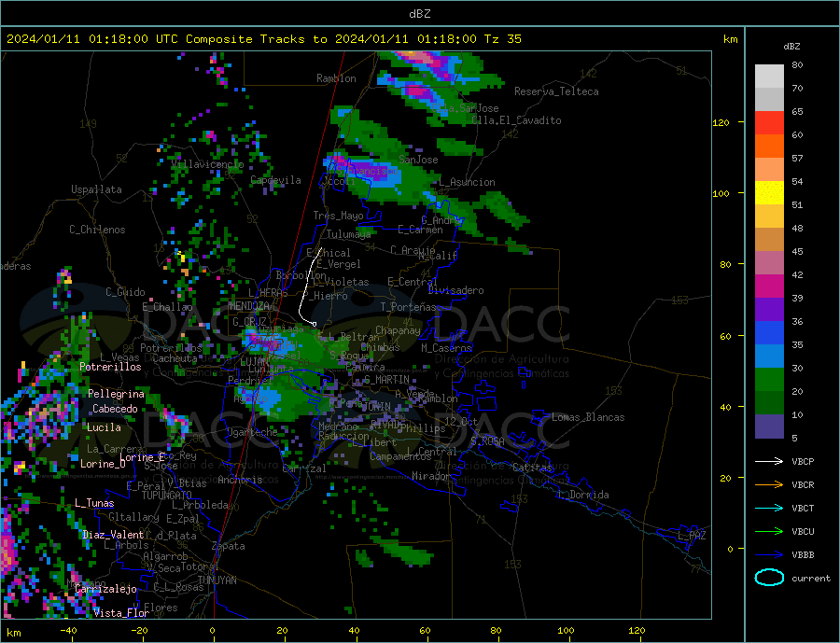Click the 'VBCP' legend label
Screen dimensions: 840x643
point(803,461)
